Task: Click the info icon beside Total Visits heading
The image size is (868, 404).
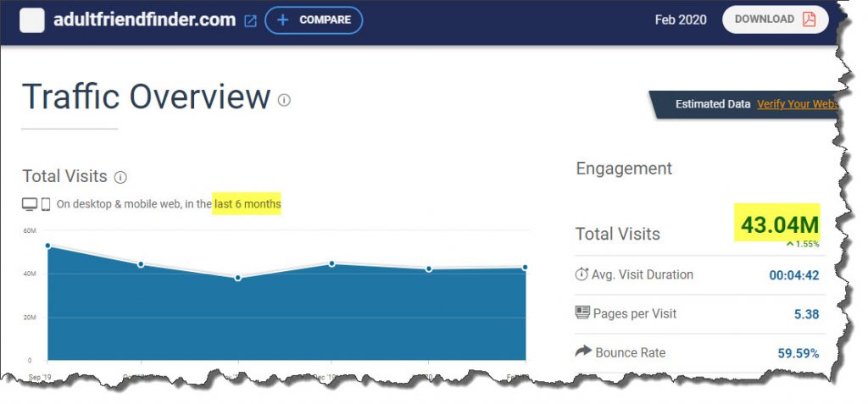Action: point(120,177)
